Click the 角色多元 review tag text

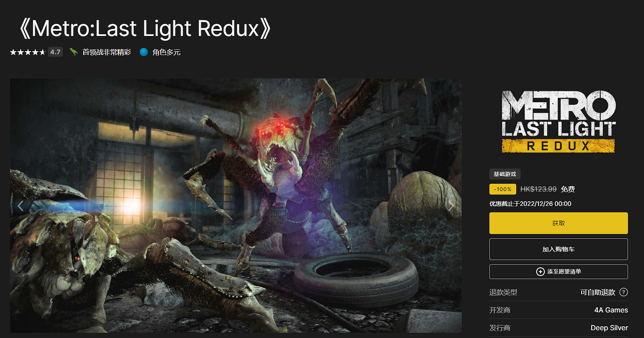tap(166, 52)
